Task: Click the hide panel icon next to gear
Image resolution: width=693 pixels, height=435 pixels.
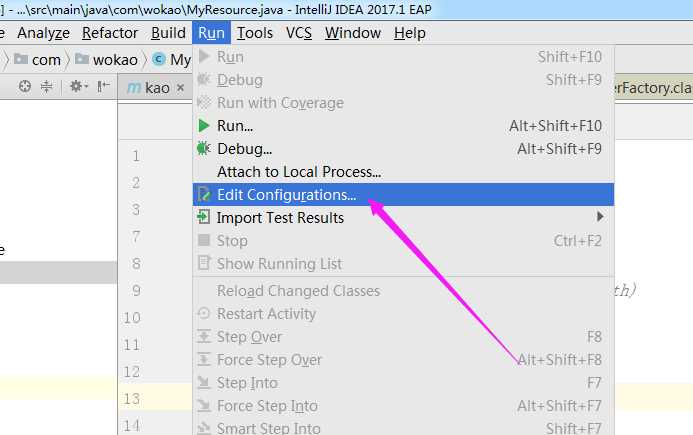Action: coord(103,86)
